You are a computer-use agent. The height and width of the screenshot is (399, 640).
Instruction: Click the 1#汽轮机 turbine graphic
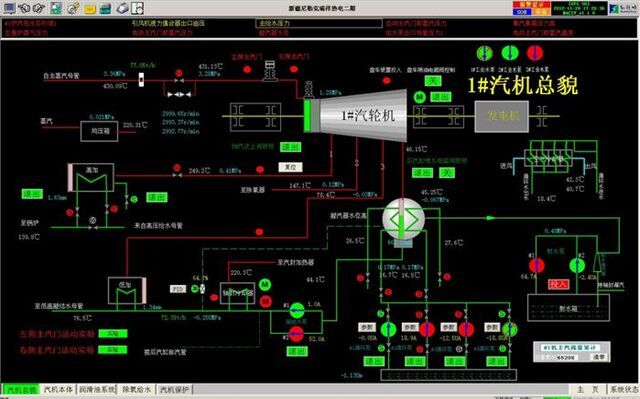(x=362, y=115)
